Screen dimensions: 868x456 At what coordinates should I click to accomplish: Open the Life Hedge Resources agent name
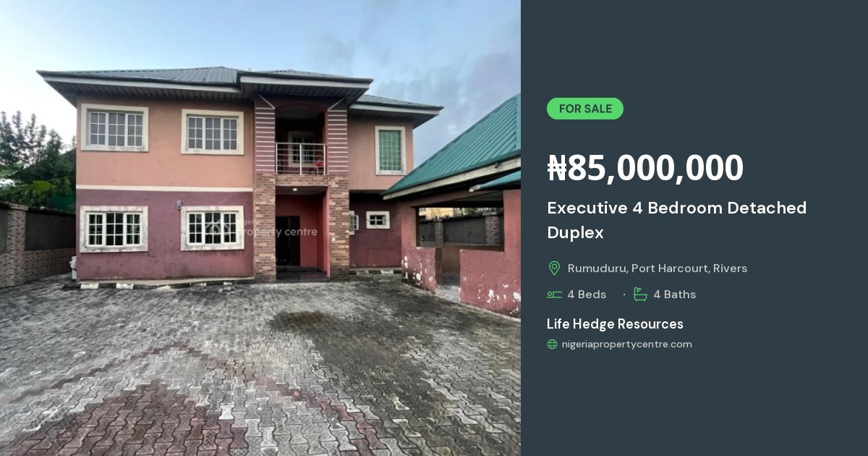coord(615,324)
